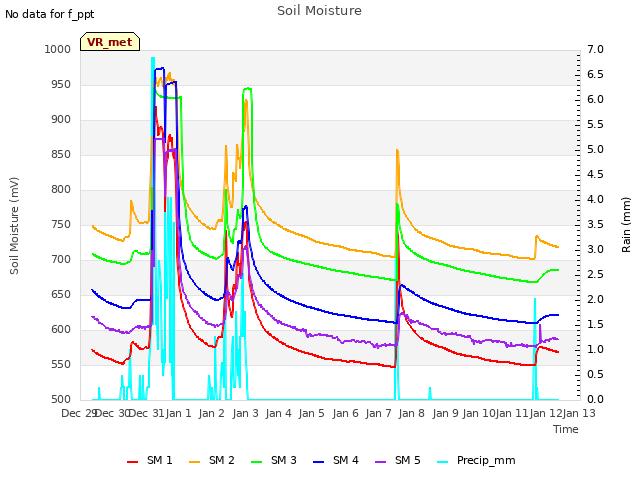Click the Dec 31 date tick label

[x=147, y=413]
